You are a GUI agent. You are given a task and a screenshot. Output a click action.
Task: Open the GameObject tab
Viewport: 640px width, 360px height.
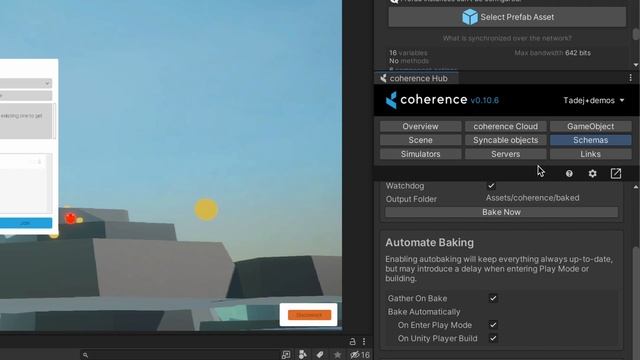click(x=590, y=127)
